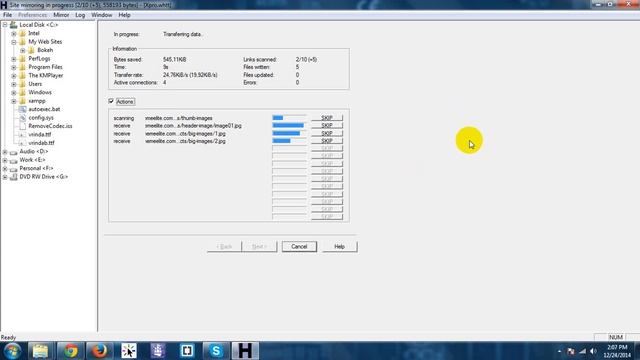Launch Firefox from the taskbar
This screenshot has width=640, height=360.
[x=99, y=351]
